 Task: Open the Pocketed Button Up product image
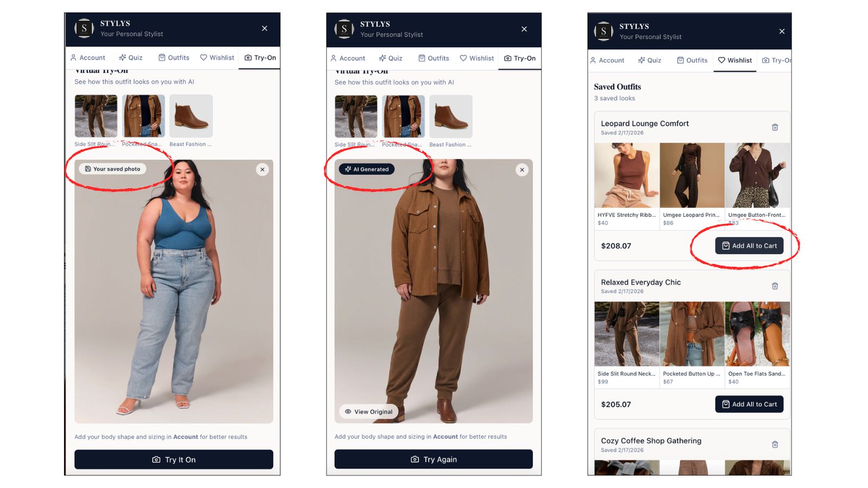(692, 334)
